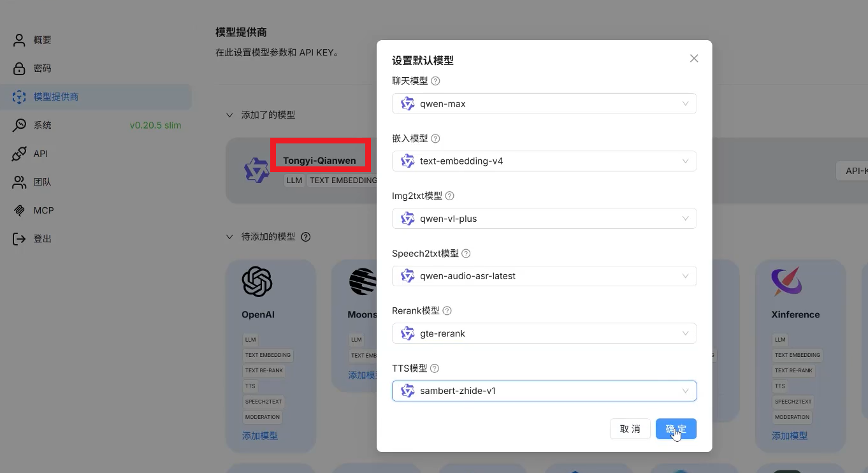Click the Xinference card title text
The image size is (868, 473).
pyautogui.click(x=795, y=314)
